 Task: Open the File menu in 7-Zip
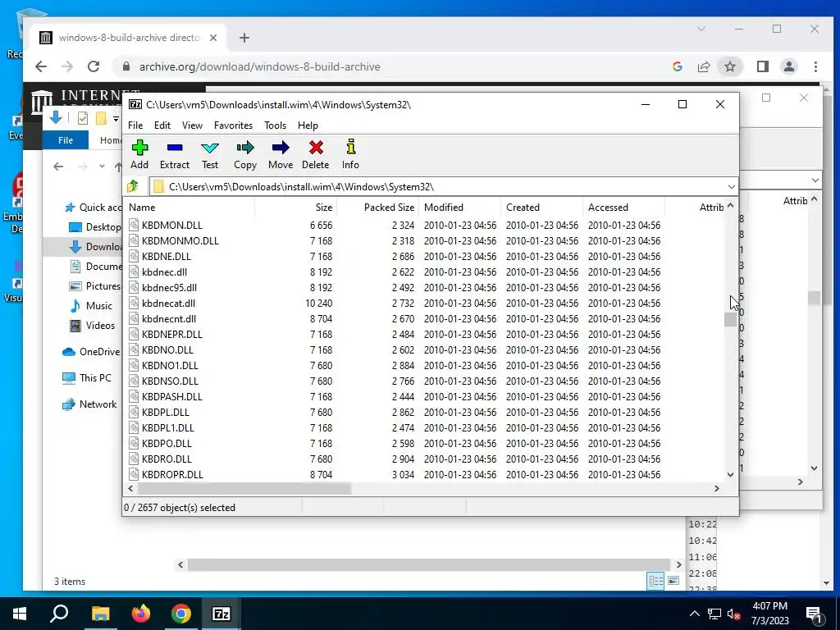[135, 125]
